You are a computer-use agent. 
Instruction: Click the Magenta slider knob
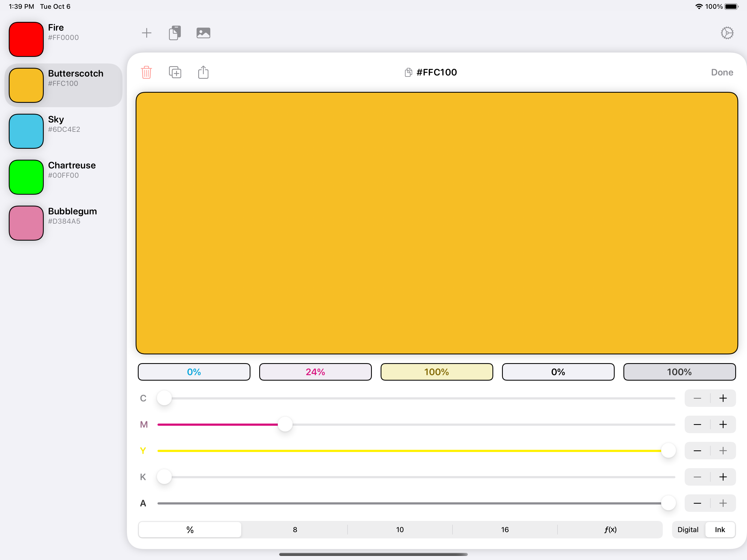point(285,425)
